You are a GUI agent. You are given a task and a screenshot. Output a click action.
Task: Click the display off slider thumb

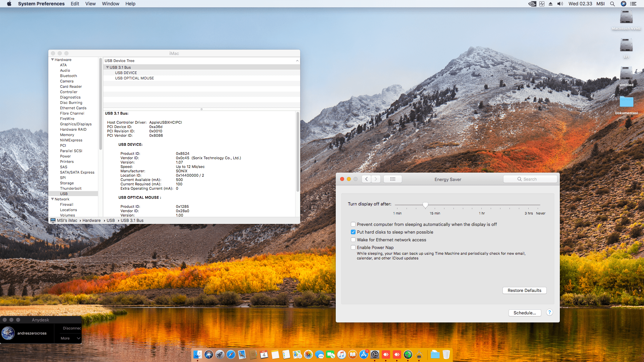(425, 205)
